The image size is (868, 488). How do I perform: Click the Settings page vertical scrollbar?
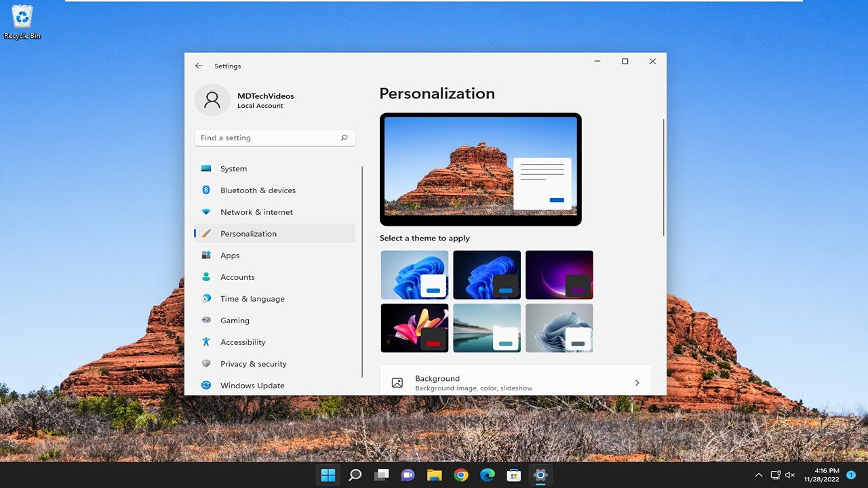(x=664, y=178)
